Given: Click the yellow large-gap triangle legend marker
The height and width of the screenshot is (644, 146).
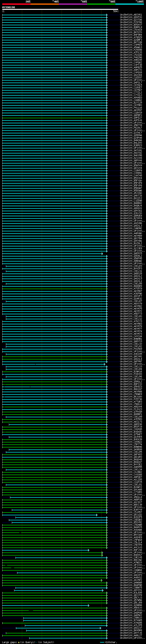Looking at the screenshot, I should (19, 642).
